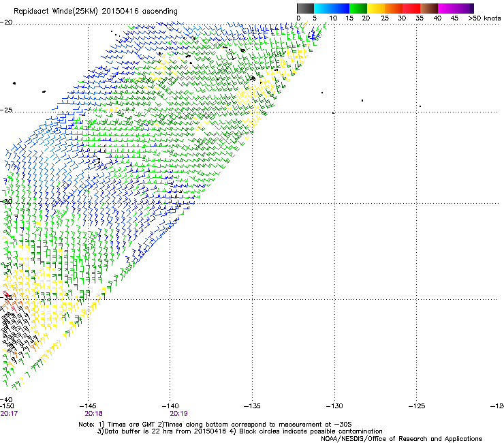Pick the green 15–20 knots legend color
The height and width of the screenshot is (443, 504).
point(358,8)
